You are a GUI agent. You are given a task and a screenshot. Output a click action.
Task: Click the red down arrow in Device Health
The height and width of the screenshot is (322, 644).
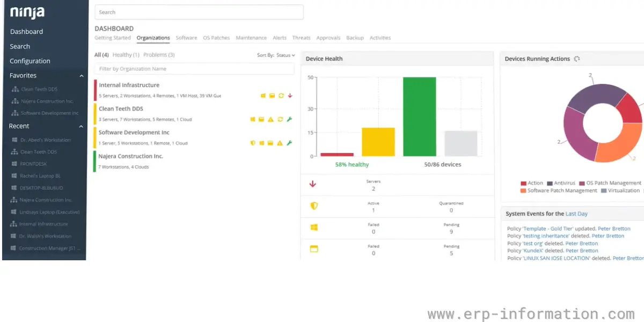(313, 184)
